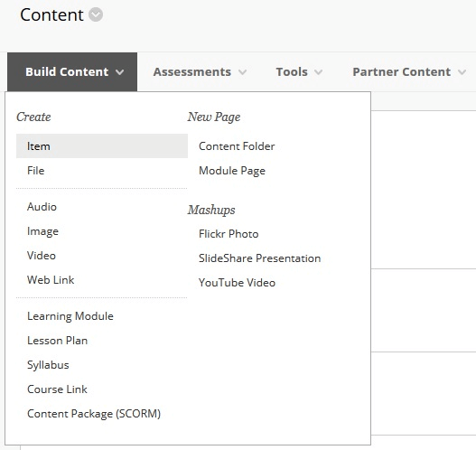Viewport: 476px width, 450px height.
Task: Create a new Content Folder
Action: (x=237, y=146)
